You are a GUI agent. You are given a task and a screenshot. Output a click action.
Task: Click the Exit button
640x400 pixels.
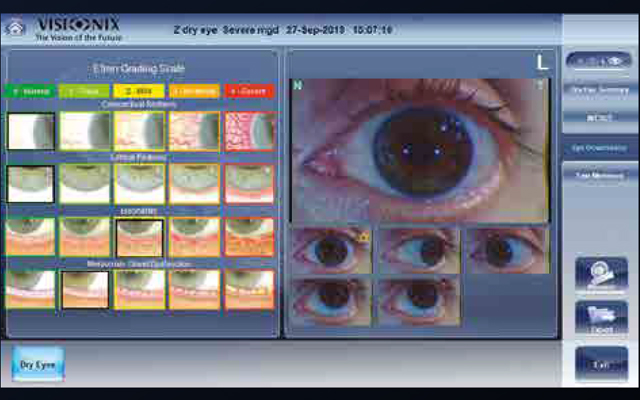point(601,364)
